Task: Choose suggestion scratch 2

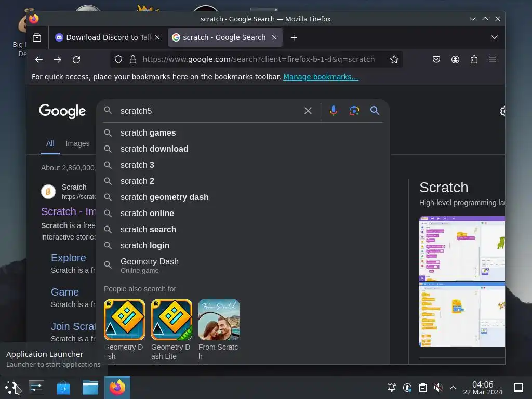Action: click(x=243, y=181)
